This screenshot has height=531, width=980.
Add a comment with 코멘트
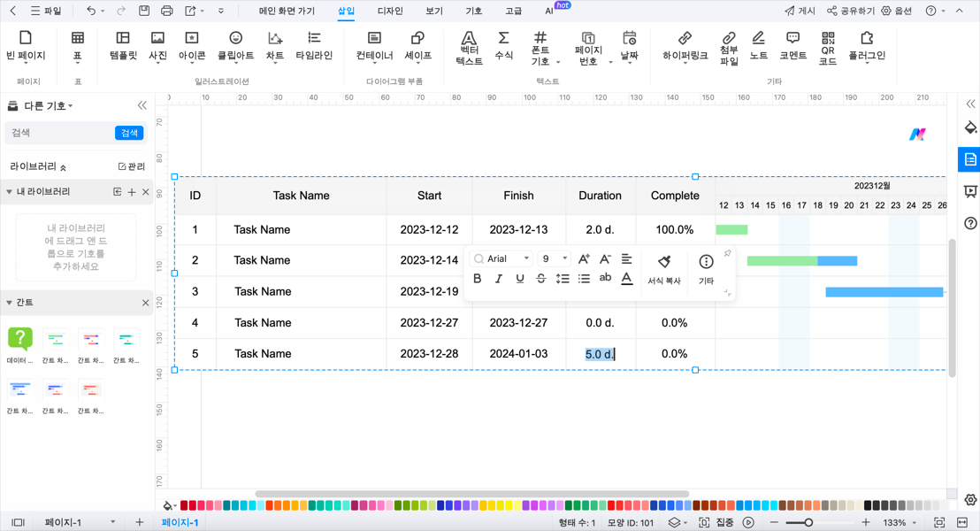coord(792,46)
